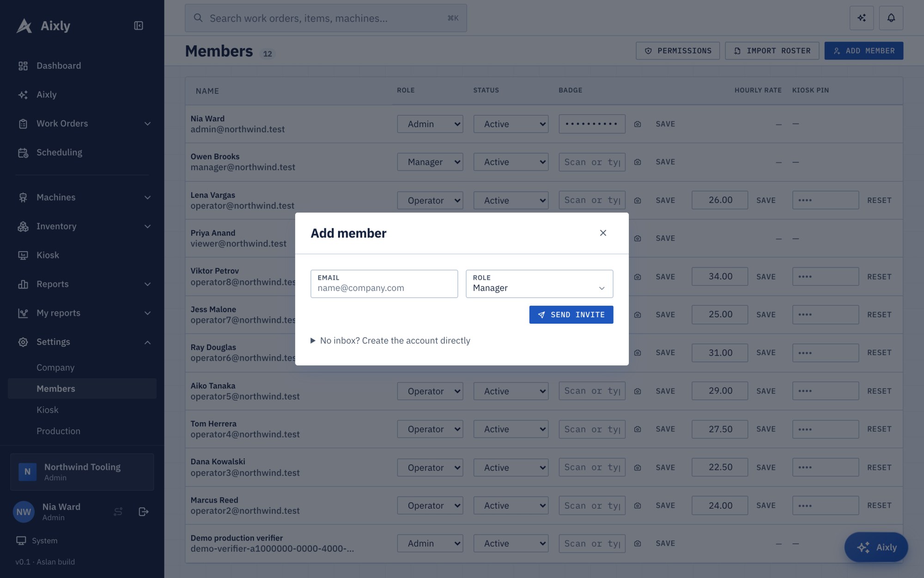This screenshot has height=578, width=924.
Task: Open Role dropdown in Add member dialog
Action: 539,283
